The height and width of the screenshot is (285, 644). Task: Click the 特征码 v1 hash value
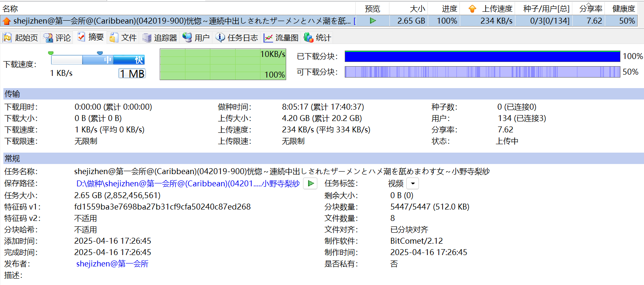coord(162,207)
